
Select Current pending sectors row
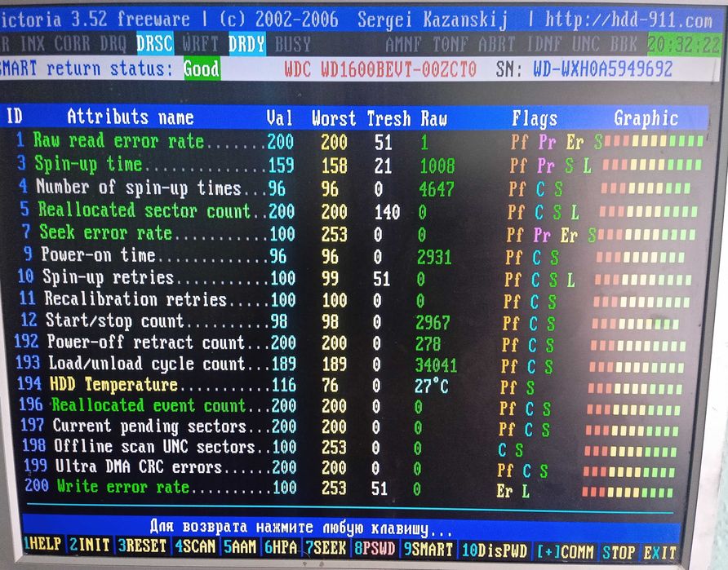click(349, 427)
